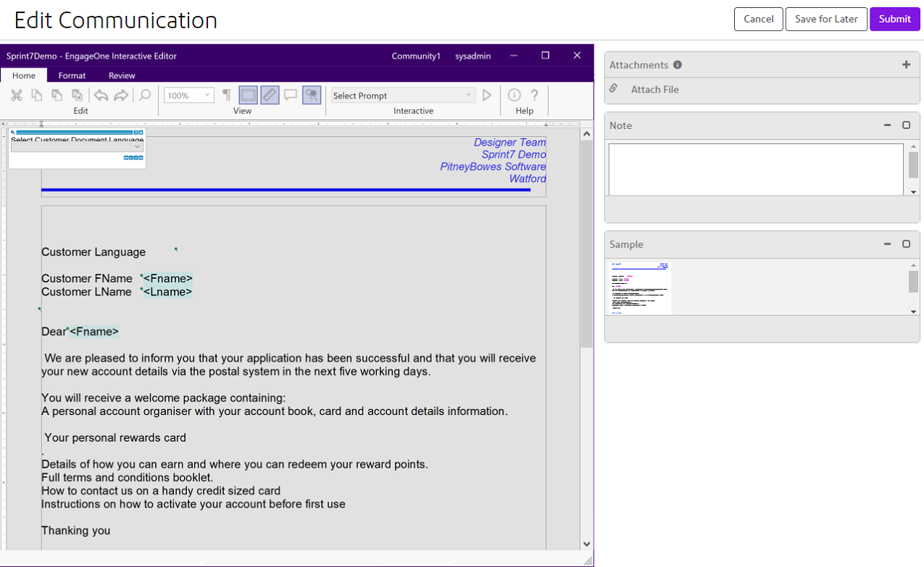The image size is (924, 567).
Task: Click the Thanking you line
Action: (76, 531)
